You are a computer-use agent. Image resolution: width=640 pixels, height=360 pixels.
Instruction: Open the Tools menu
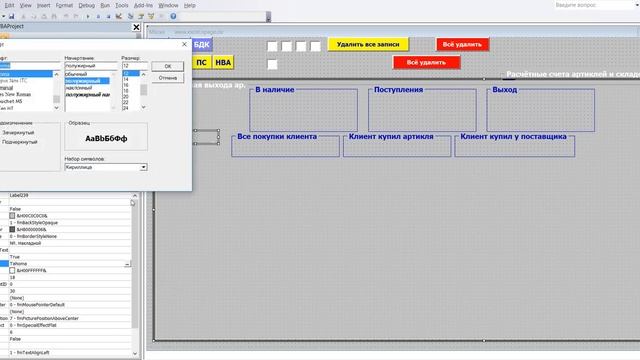[122, 5]
